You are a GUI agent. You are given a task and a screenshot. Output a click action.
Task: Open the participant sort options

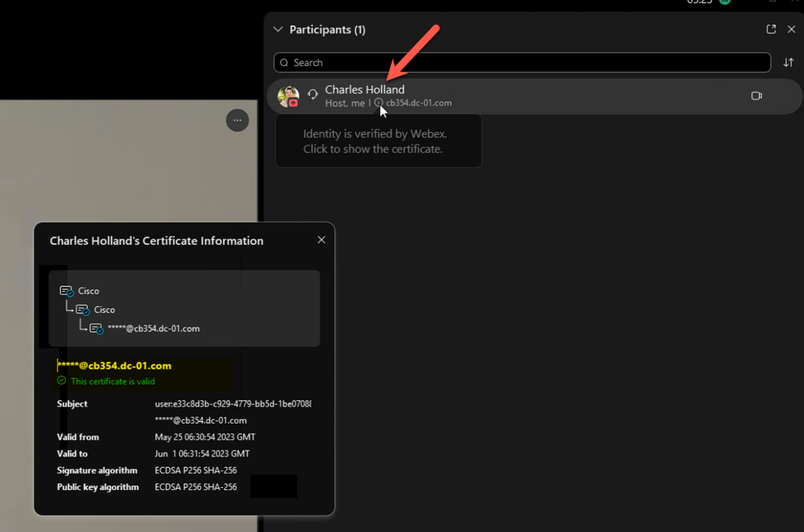tap(789, 63)
